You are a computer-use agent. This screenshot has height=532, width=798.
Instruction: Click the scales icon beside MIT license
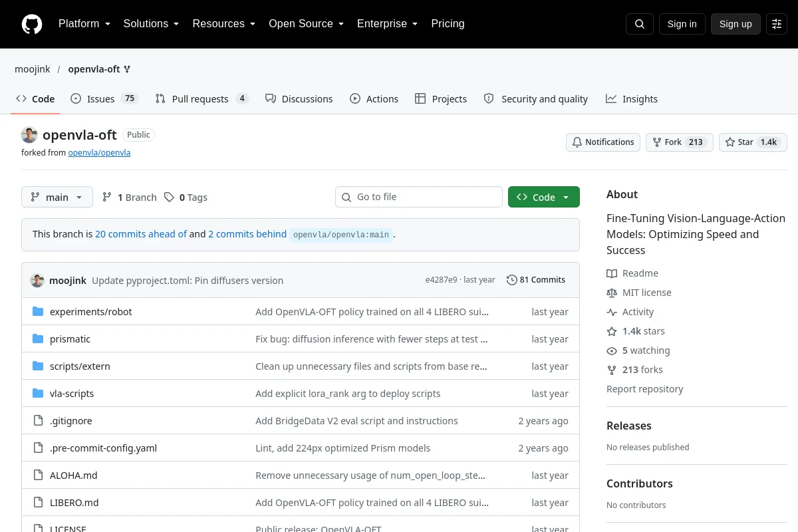coord(612,293)
